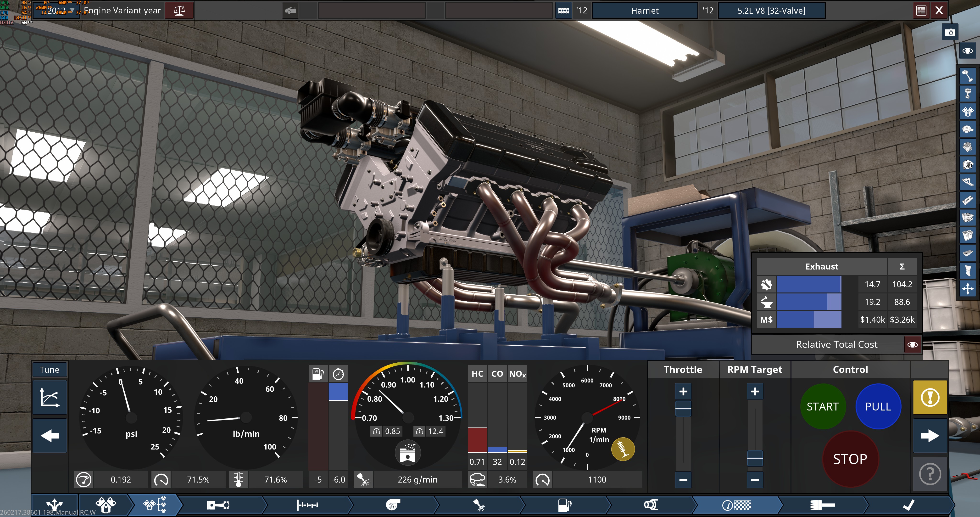The width and height of the screenshot is (980, 517).
Task: Toggle Relative Total Cost eye icon
Action: coord(912,344)
